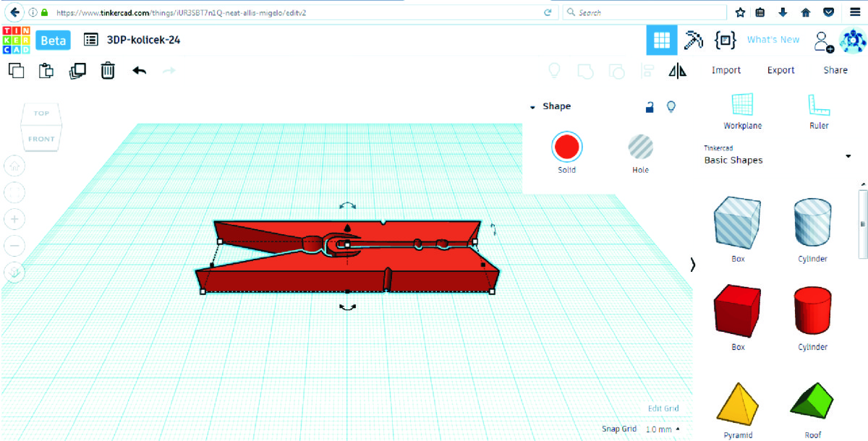Click the browser home icon
The height and width of the screenshot is (441, 868).
[x=805, y=12]
